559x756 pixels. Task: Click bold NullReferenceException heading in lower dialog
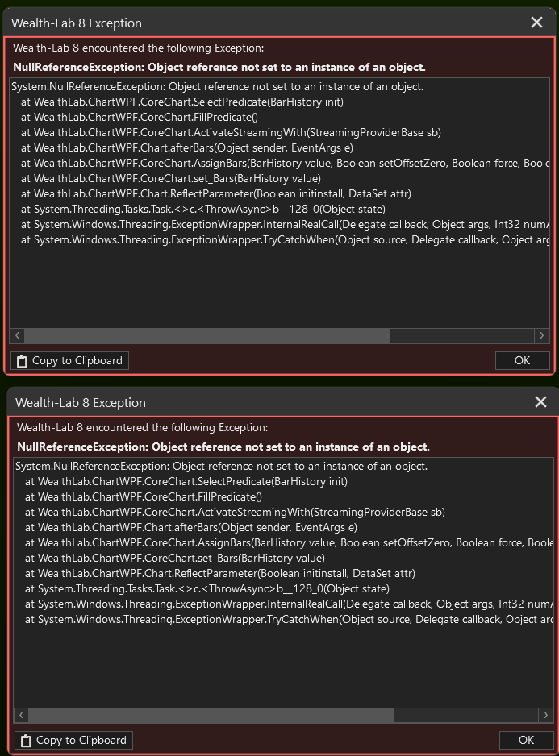(x=223, y=447)
